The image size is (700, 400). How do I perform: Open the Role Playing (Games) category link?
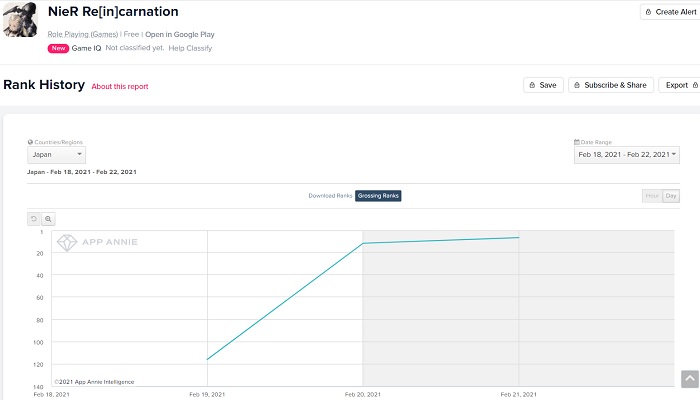(x=83, y=34)
